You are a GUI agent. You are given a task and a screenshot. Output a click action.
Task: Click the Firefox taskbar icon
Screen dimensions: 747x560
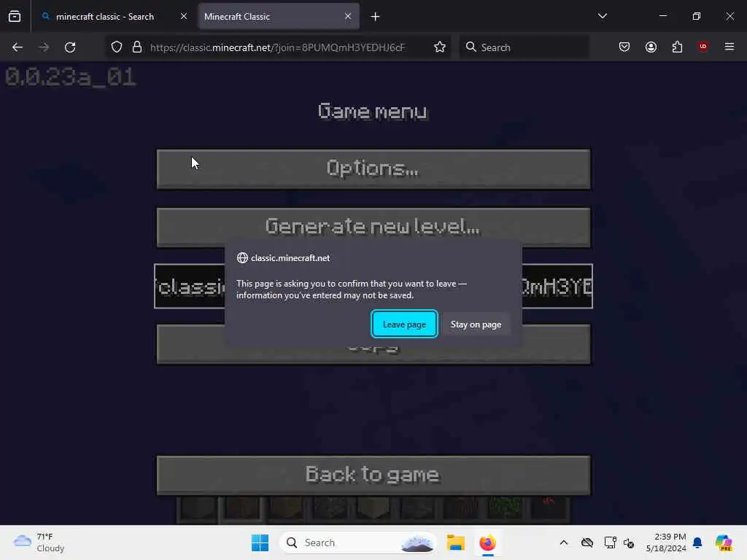[487, 542]
